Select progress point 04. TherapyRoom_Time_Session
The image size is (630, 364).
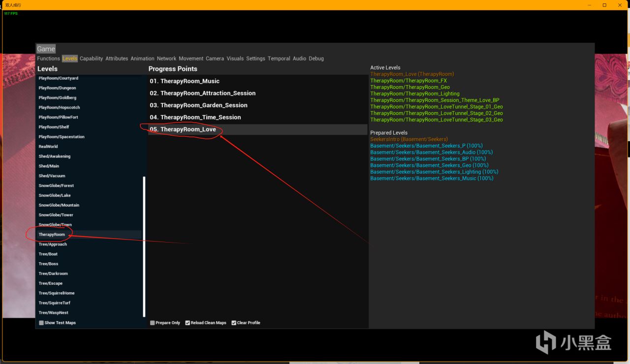point(258,117)
